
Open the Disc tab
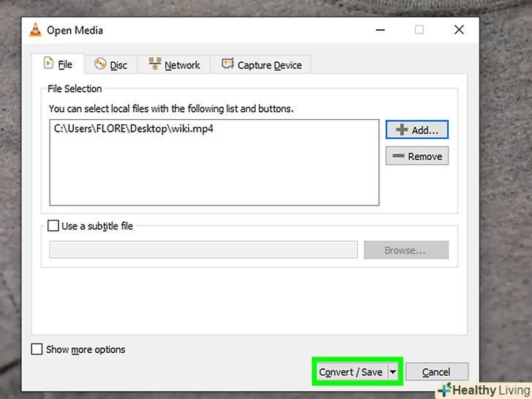[x=111, y=64]
